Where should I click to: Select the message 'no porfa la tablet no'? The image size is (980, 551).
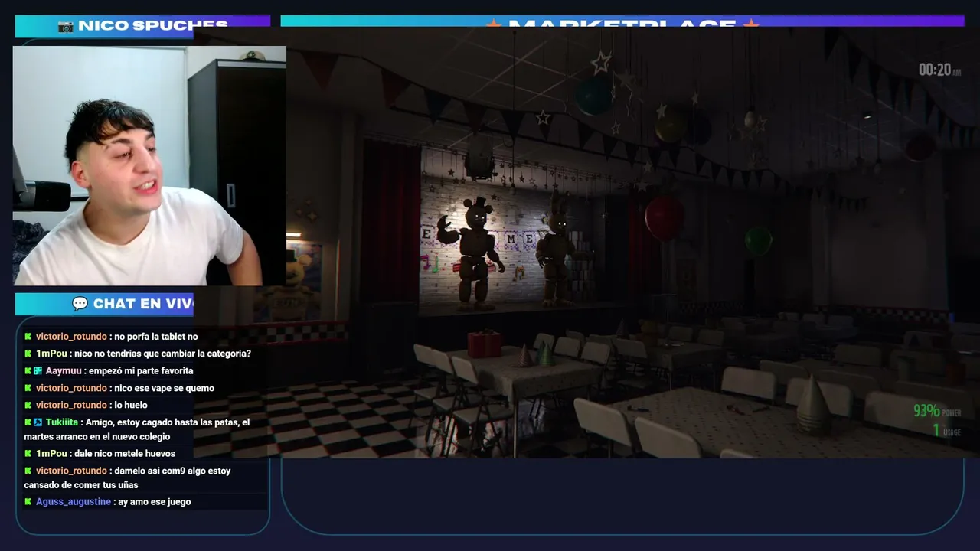click(156, 337)
